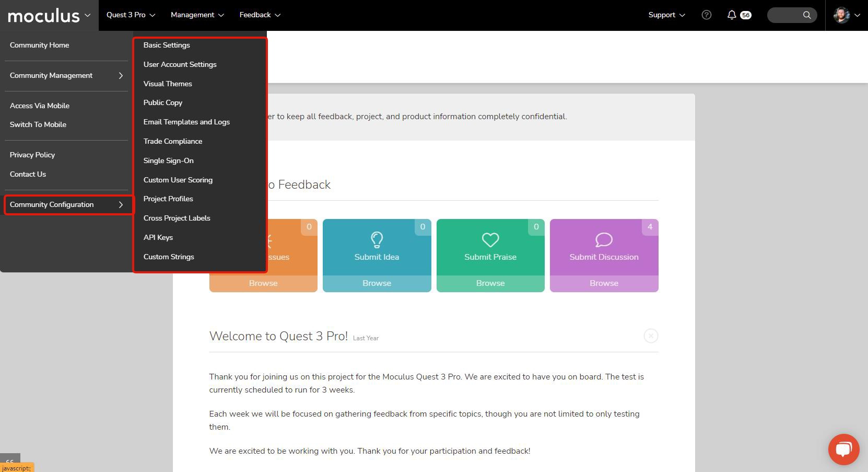Screen dimensions: 868x472
Task: Open Single Sign-On settings
Action: pos(168,161)
